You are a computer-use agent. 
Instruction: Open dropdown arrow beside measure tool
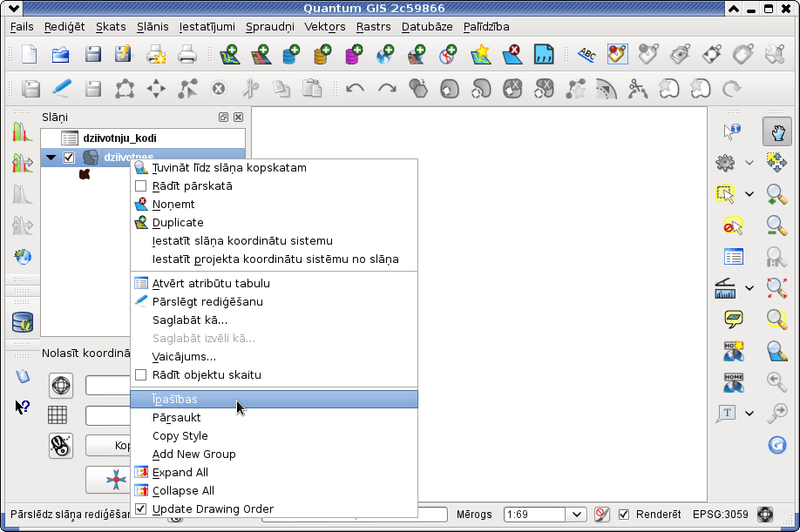[749, 288]
